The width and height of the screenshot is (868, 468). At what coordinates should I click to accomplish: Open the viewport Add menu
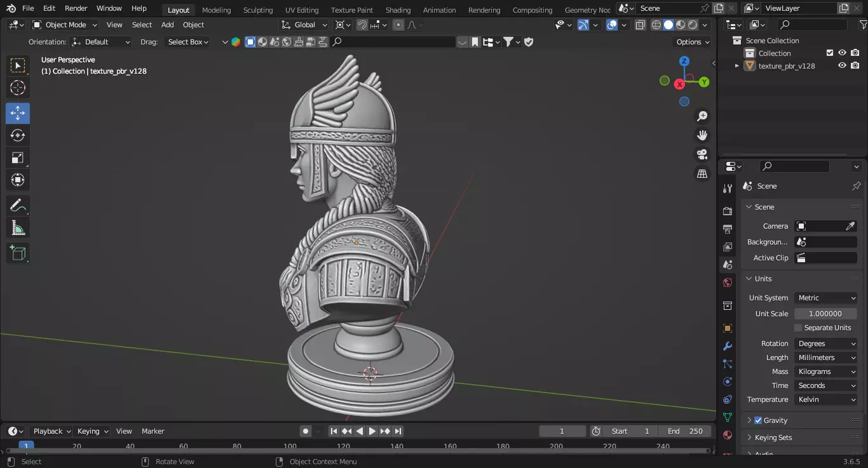[167, 25]
